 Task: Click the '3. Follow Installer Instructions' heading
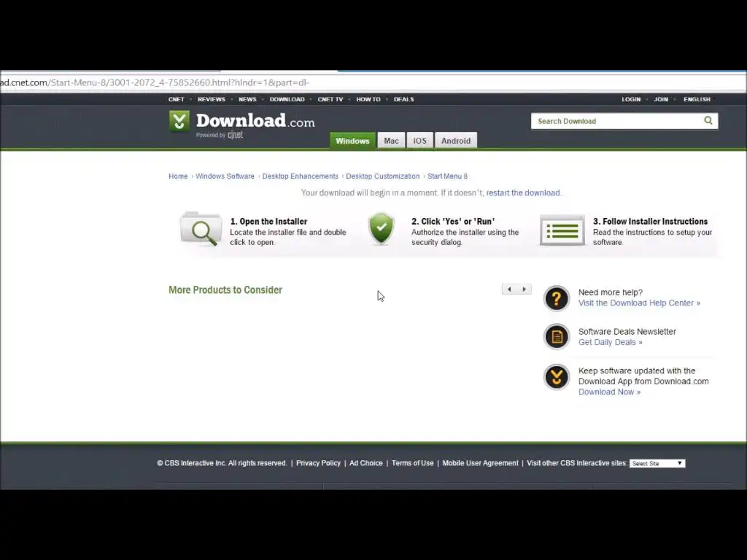(x=650, y=222)
